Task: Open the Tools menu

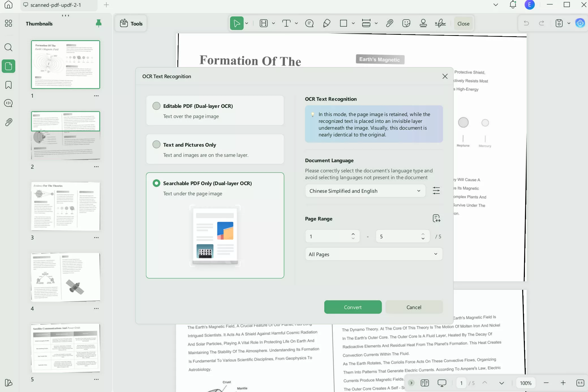Action: tap(131, 23)
